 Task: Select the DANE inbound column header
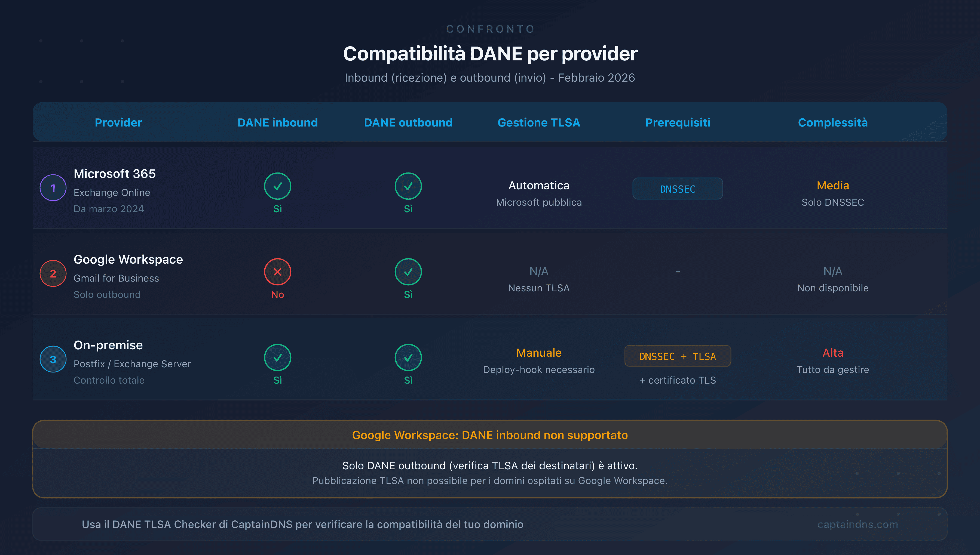pos(278,122)
